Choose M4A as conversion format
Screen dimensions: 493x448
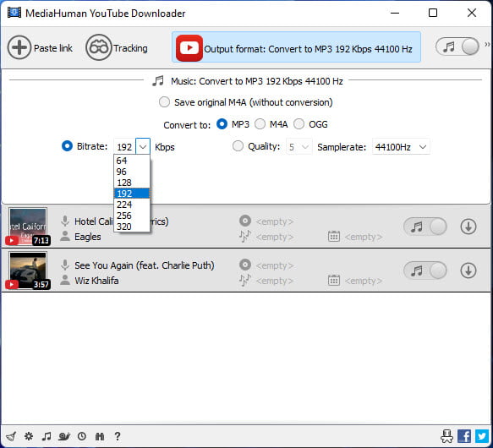[x=260, y=124]
